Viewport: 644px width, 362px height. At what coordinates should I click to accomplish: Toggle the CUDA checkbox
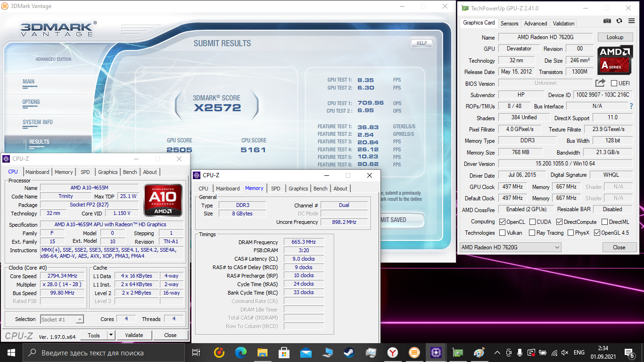[x=532, y=222]
